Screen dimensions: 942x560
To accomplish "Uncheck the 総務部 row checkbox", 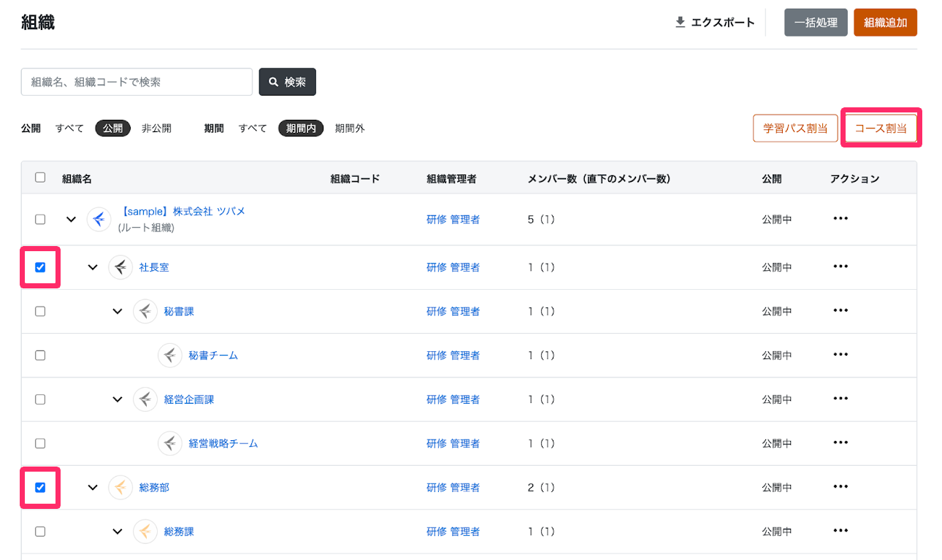I will [x=40, y=487].
